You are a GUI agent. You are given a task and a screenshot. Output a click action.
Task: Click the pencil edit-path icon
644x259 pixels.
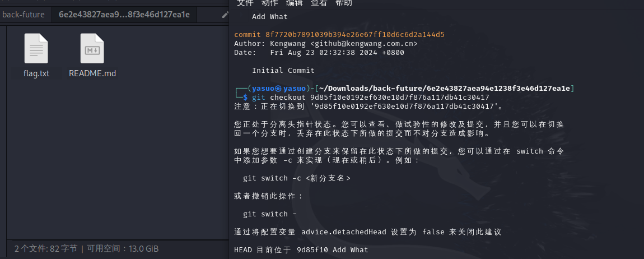225,15
